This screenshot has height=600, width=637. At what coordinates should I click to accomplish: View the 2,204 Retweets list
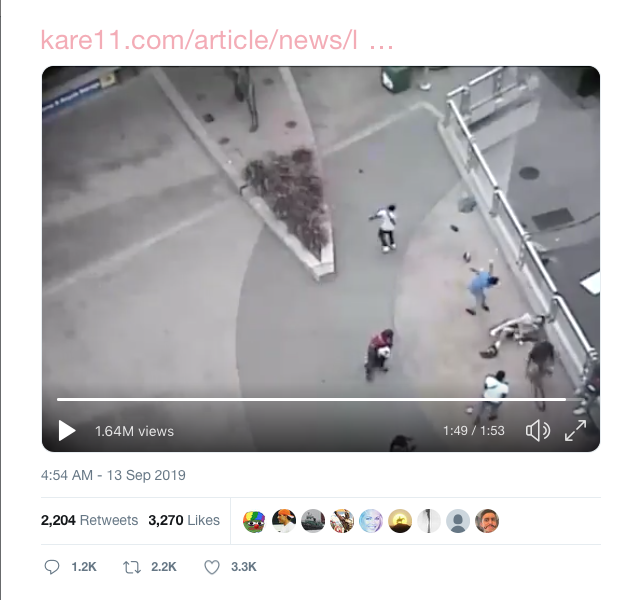coord(89,520)
